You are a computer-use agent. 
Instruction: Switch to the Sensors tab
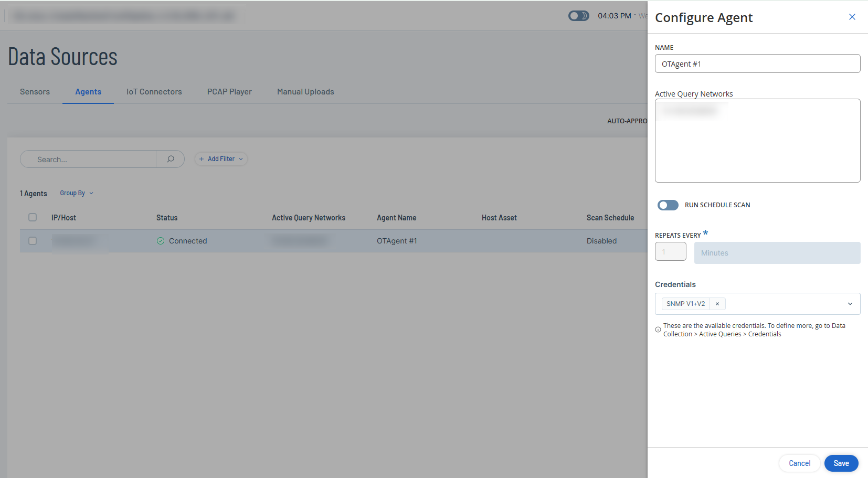[35, 92]
